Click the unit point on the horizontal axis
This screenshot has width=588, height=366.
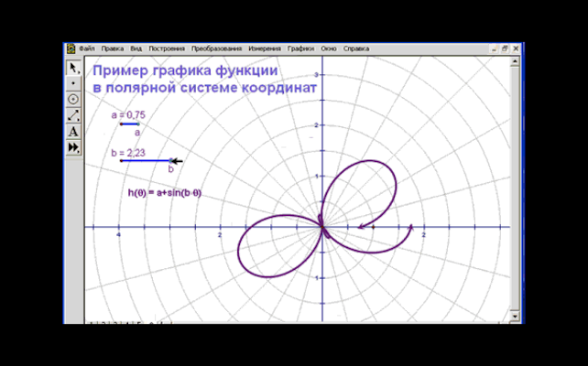point(373,227)
